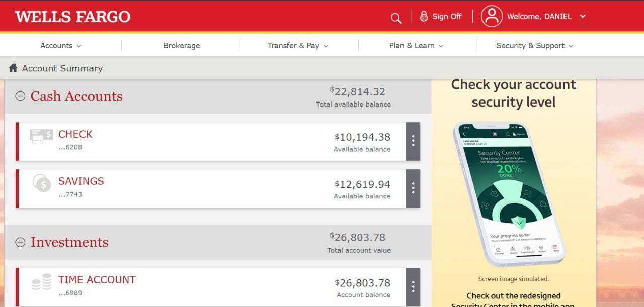Click the search magnifier icon

pos(396,18)
